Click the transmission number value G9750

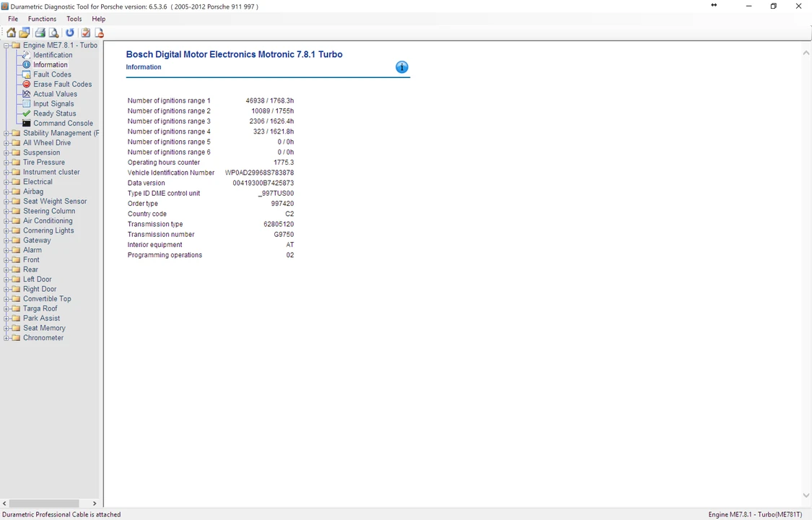pyautogui.click(x=284, y=234)
